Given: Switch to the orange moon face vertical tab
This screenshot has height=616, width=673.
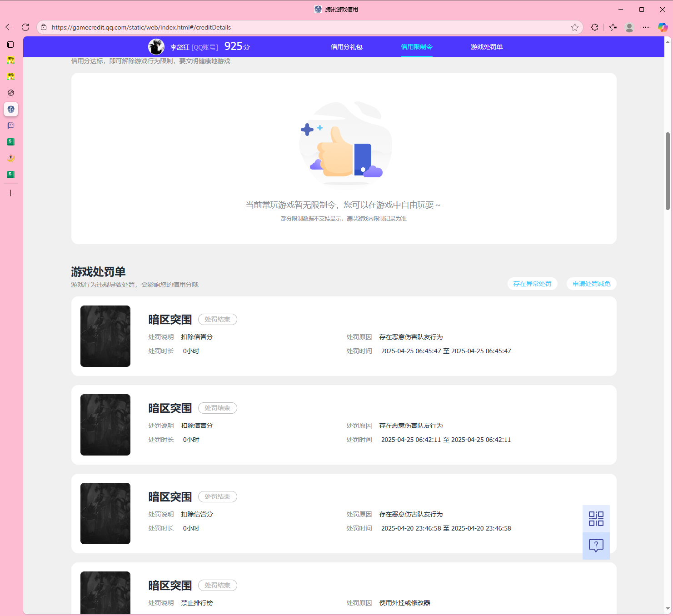Looking at the screenshot, I should click(x=11, y=158).
